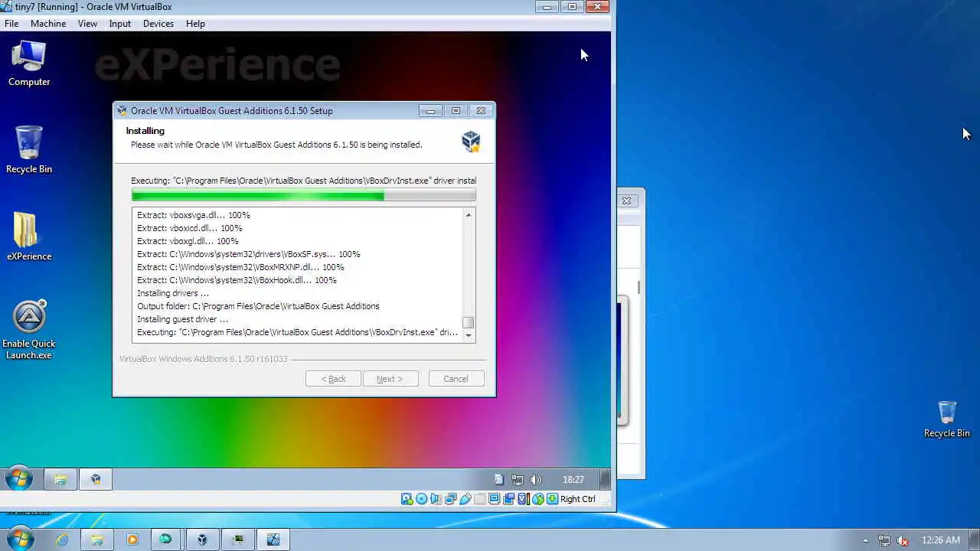Click the last host taskbar app icon
This screenshot has height=551, width=980.
(x=273, y=540)
